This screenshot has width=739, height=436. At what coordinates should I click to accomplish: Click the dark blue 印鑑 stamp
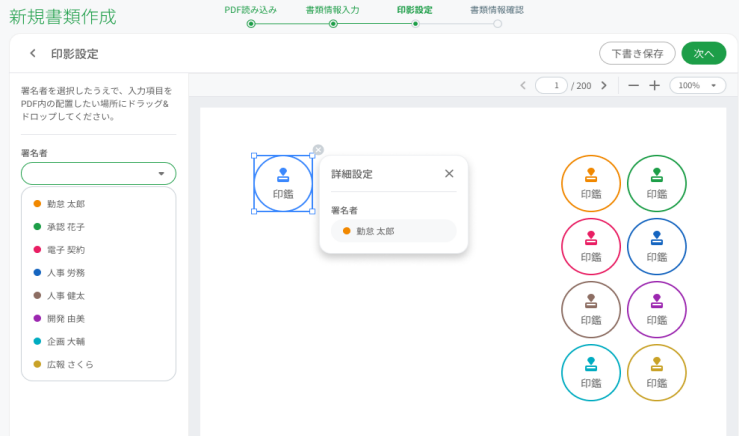coord(657,247)
